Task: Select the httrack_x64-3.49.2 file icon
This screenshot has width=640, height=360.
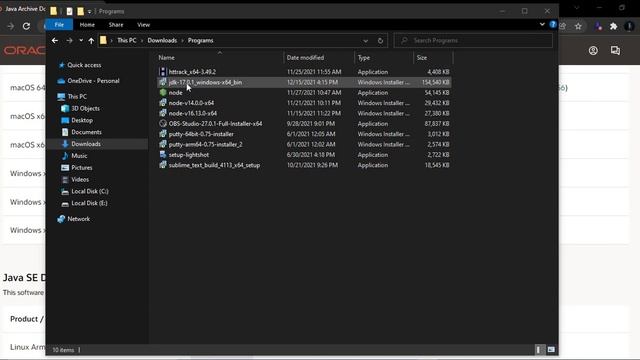Action: (x=163, y=72)
